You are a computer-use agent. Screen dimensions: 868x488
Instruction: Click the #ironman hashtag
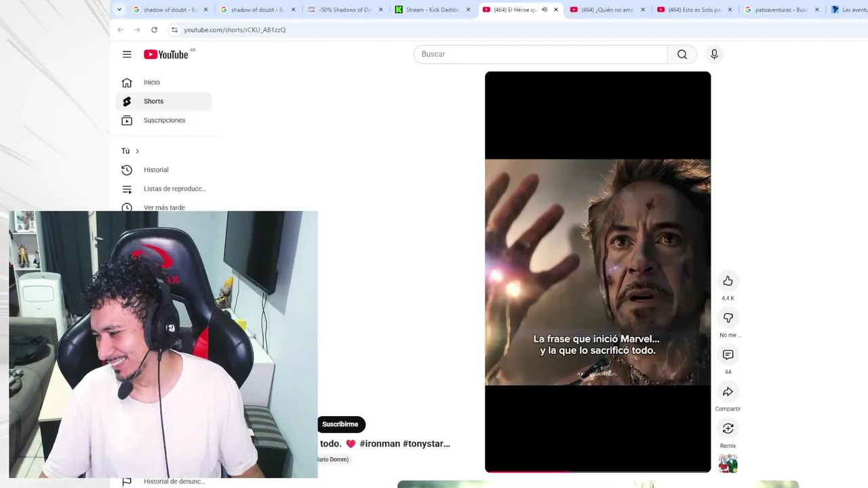pos(380,443)
